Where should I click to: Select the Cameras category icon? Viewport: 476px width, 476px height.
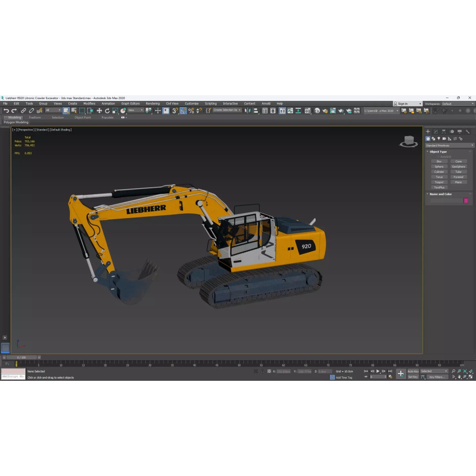(444, 139)
